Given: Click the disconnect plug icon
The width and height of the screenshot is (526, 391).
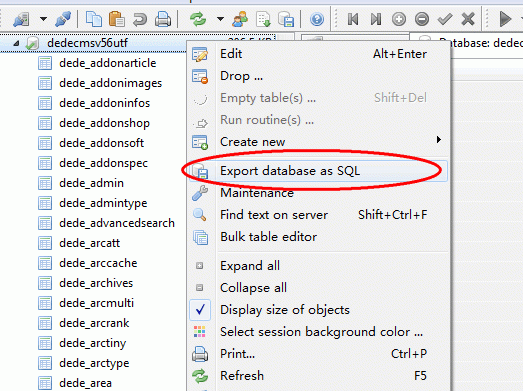Looking at the screenshot, I should click(63, 19).
